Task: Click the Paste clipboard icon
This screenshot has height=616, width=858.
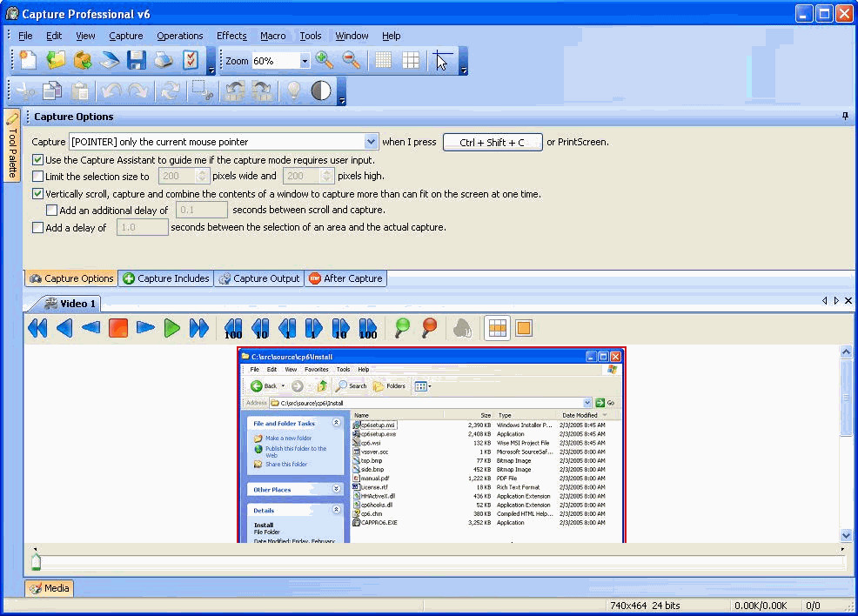Action: (x=80, y=90)
